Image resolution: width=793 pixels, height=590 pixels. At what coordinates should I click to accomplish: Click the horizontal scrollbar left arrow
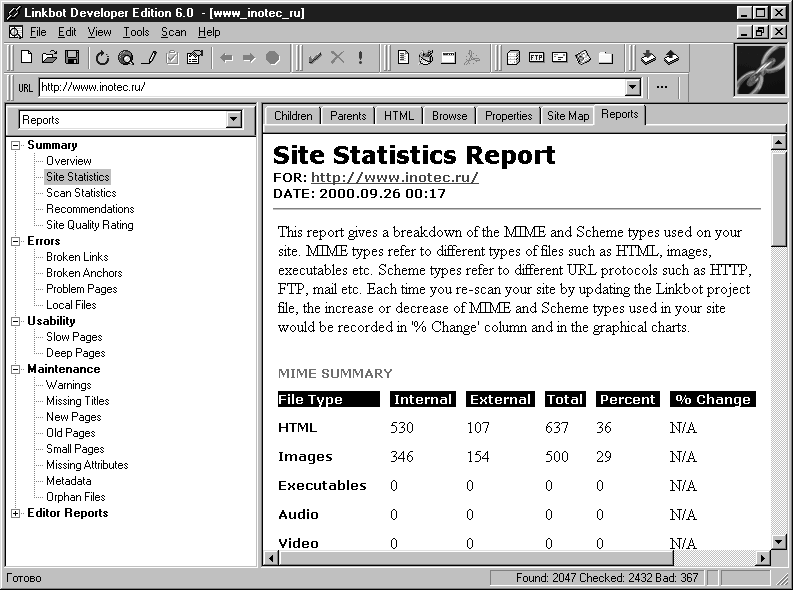point(272,558)
